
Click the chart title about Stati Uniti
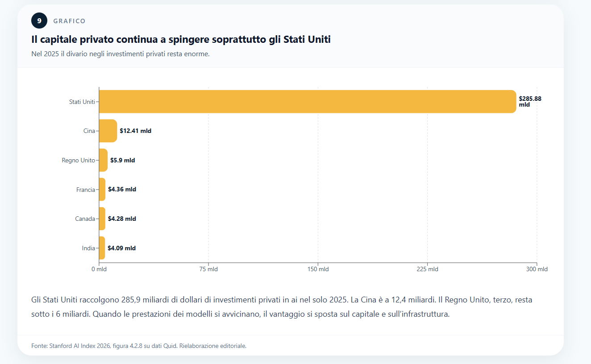tap(181, 40)
